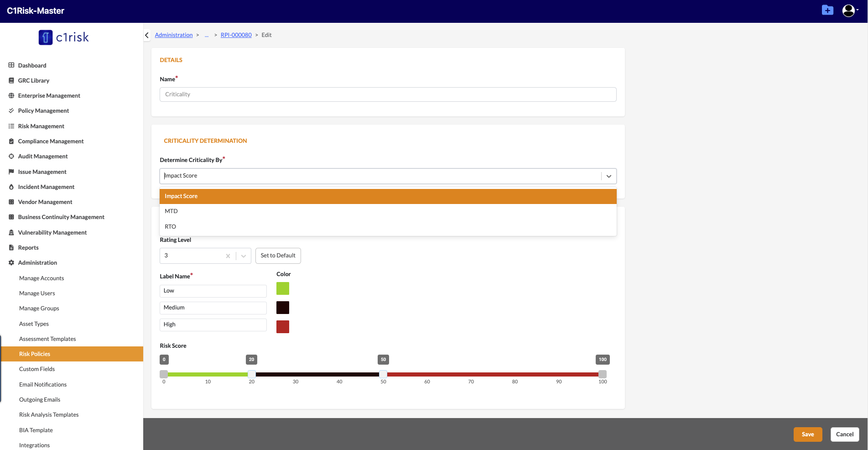Select Impact Score option in dropdown list
This screenshot has height=450, width=868.
[x=388, y=196]
